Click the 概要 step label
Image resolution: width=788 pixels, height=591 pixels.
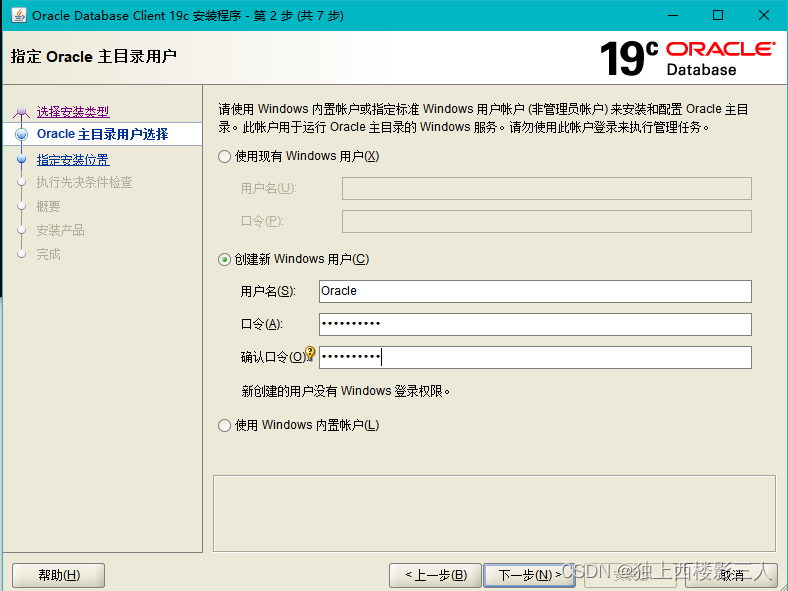point(48,206)
